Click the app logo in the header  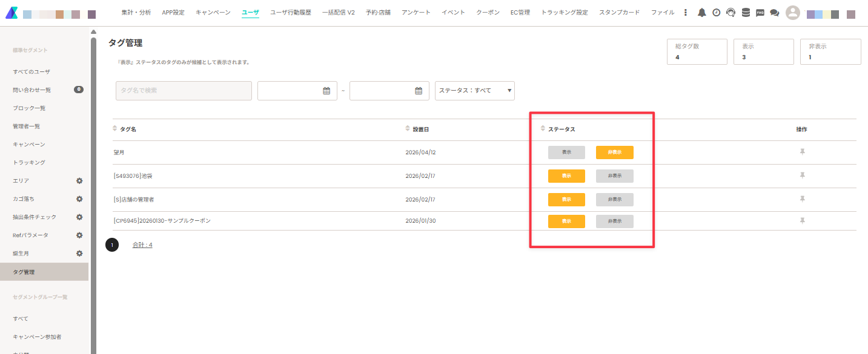tap(12, 13)
